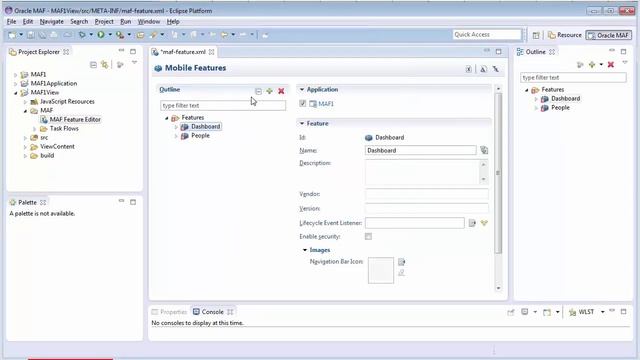This screenshot has height=360, width=640.
Task: Open the Run menu
Action: (125, 22)
